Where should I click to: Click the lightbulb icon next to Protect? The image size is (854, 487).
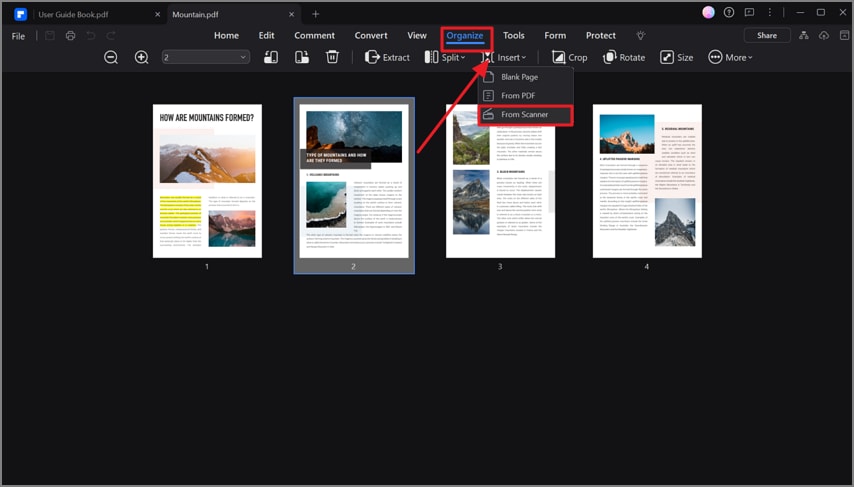coord(640,35)
